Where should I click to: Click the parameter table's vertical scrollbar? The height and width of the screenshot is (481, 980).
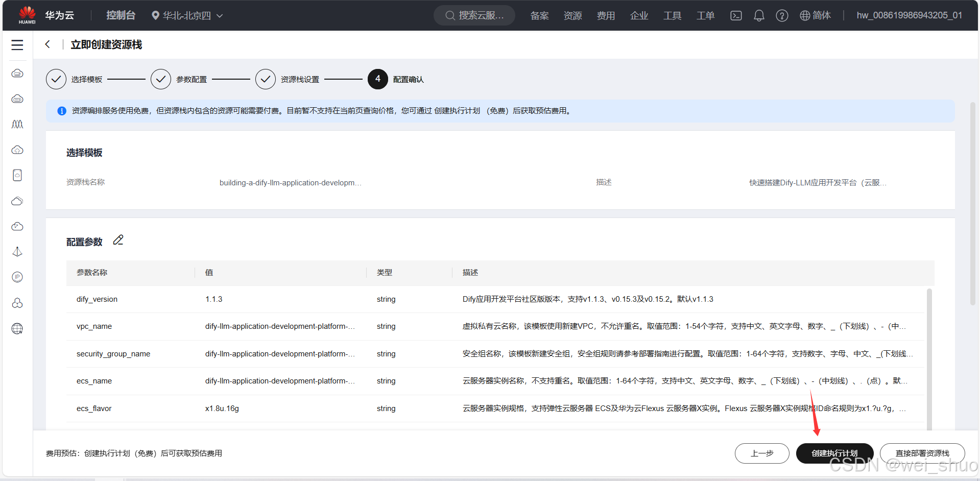pos(929,360)
